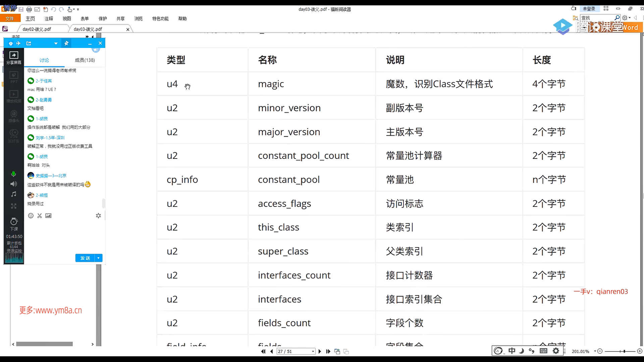Click the insert image icon in chat
This screenshot has height=362, width=644.
[x=48, y=216]
